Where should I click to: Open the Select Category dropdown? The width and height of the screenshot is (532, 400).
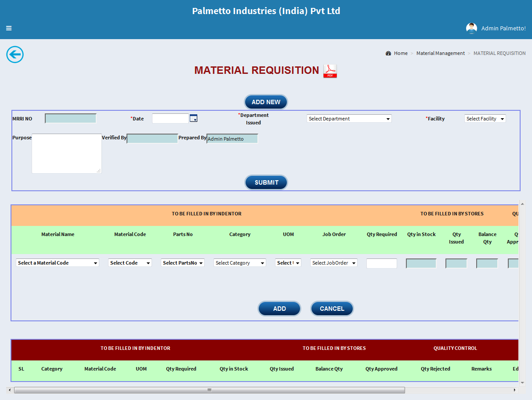240,263
